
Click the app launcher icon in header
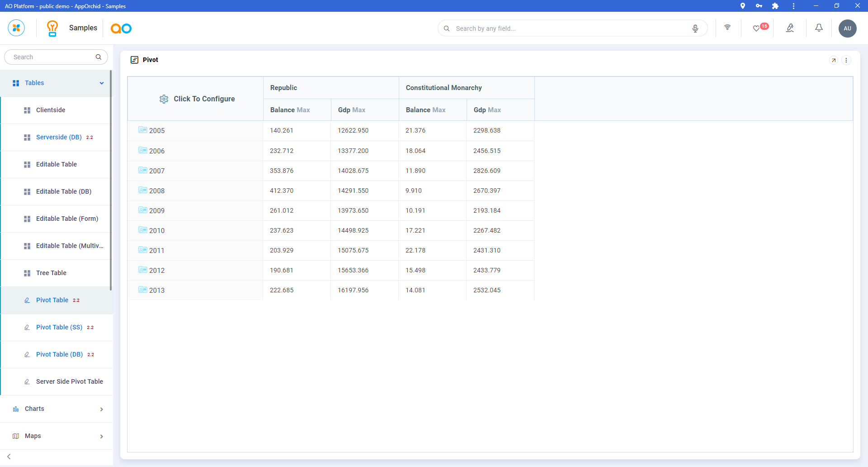point(16,28)
